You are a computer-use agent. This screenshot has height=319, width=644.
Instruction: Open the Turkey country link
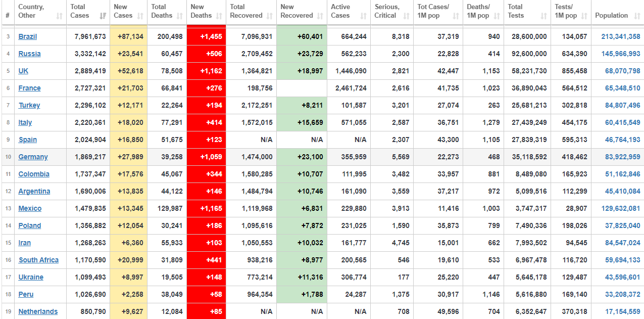pos(29,105)
